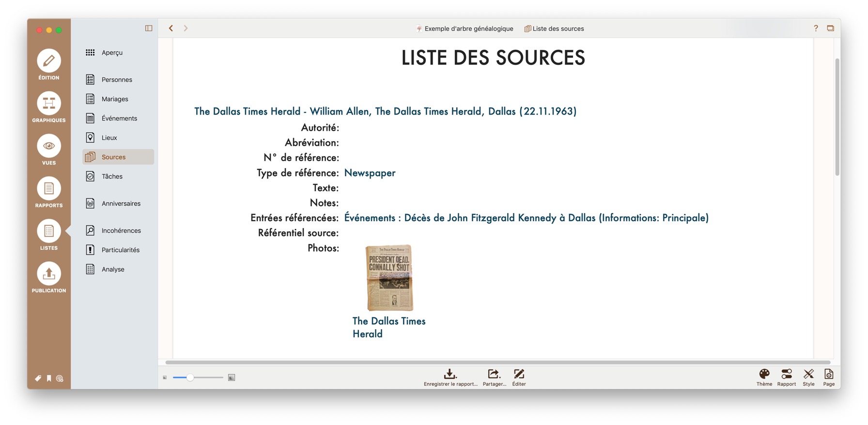
Task: Select Tâches list
Action: coord(118,176)
